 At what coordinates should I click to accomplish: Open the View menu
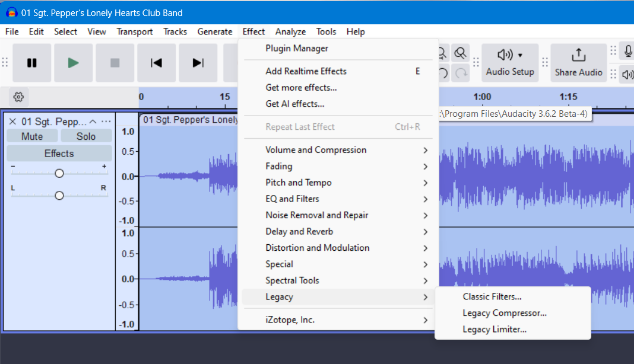97,31
